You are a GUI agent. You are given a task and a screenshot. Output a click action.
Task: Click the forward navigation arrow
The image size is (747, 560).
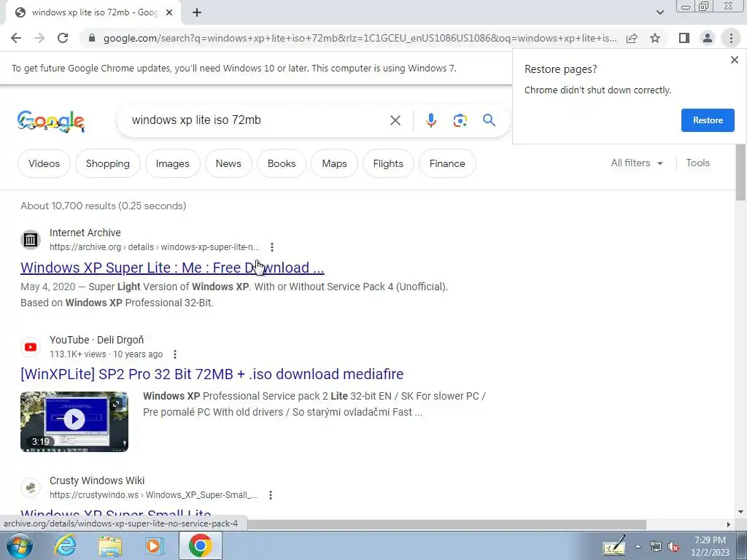click(x=39, y=38)
